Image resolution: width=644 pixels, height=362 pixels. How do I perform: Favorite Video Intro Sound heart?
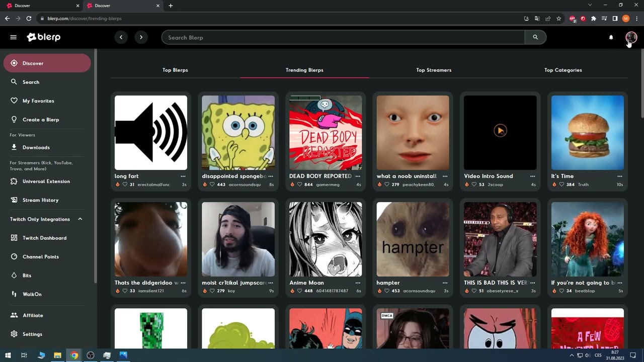(x=474, y=185)
